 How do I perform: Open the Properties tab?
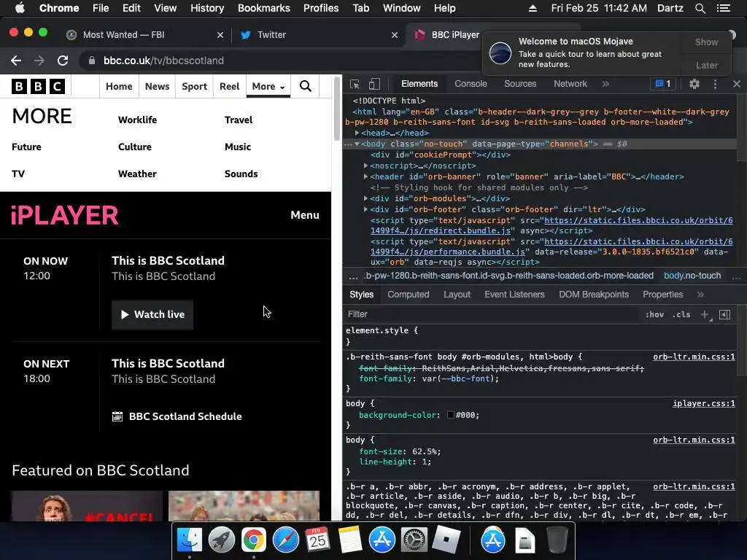662,295
